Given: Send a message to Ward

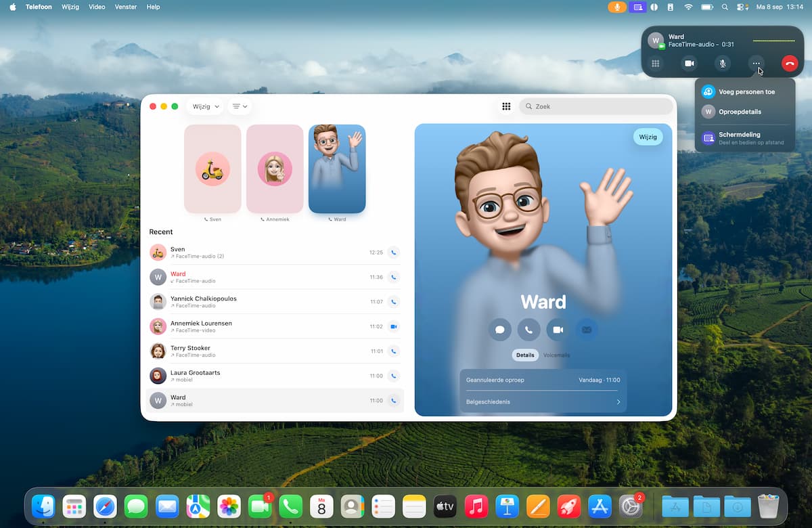Looking at the screenshot, I should click(x=499, y=330).
